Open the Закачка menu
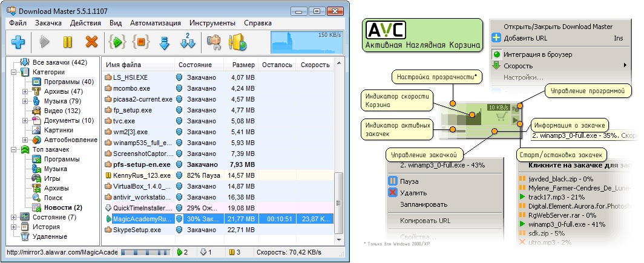The width and height of the screenshot is (644, 263). click(48, 23)
